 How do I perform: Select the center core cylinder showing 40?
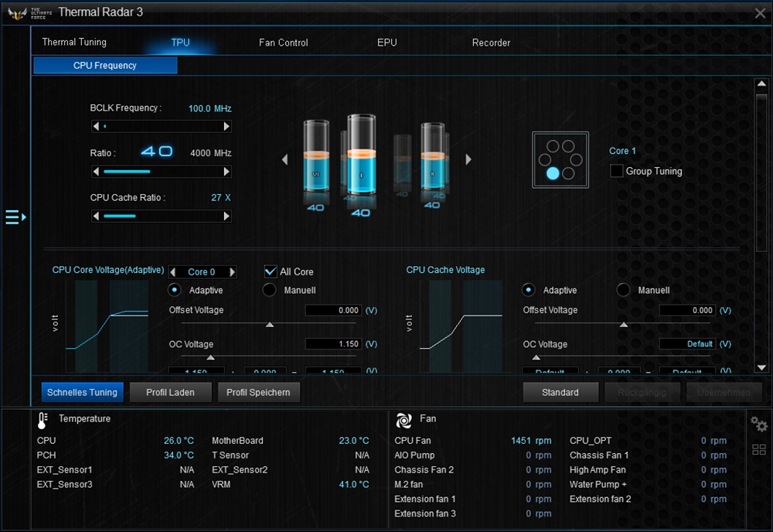point(361,155)
